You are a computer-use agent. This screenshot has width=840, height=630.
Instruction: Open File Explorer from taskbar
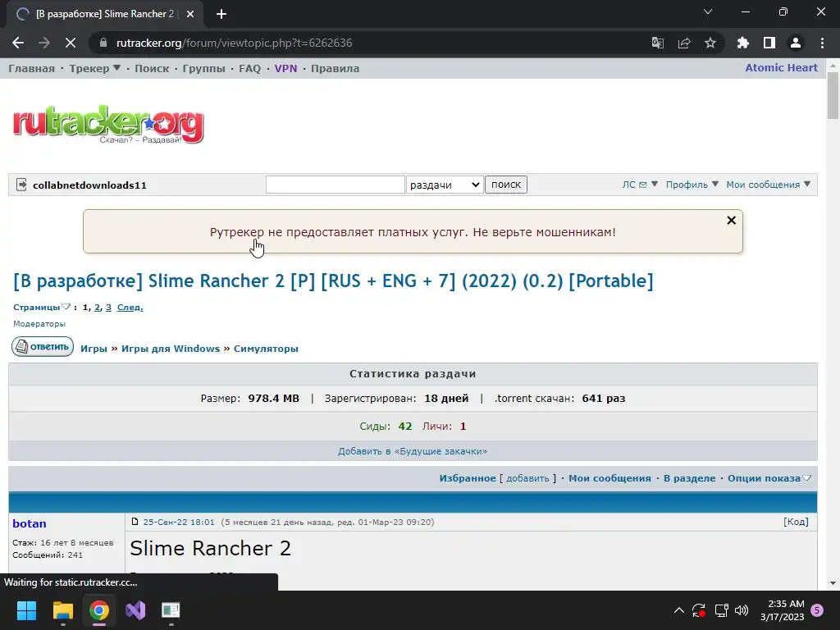pos(62,610)
